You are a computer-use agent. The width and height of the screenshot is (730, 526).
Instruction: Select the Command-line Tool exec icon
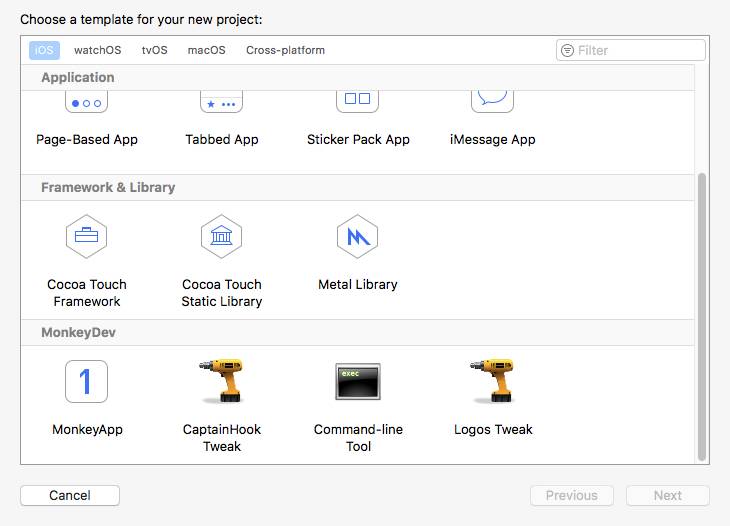coord(358,381)
